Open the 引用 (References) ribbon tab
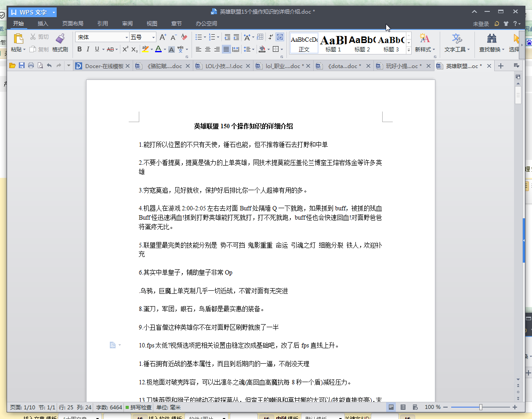The height and width of the screenshot is (419, 532). click(103, 24)
